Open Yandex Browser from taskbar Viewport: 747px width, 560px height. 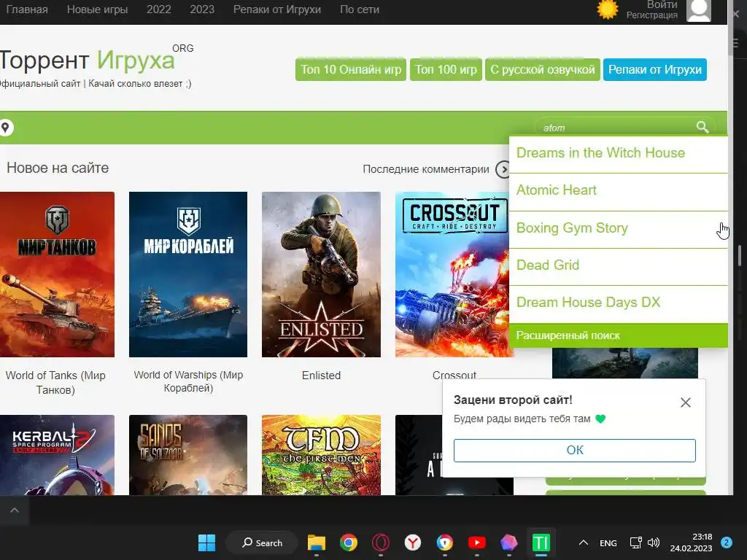pos(413,542)
